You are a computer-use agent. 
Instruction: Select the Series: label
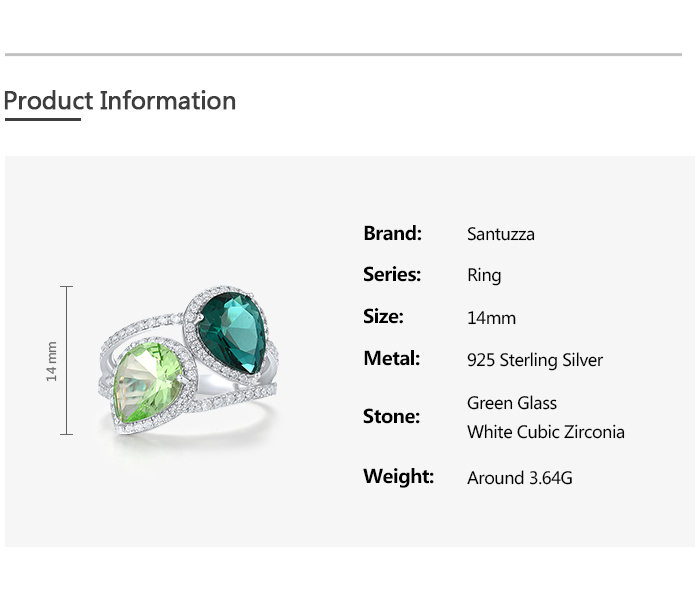click(392, 275)
